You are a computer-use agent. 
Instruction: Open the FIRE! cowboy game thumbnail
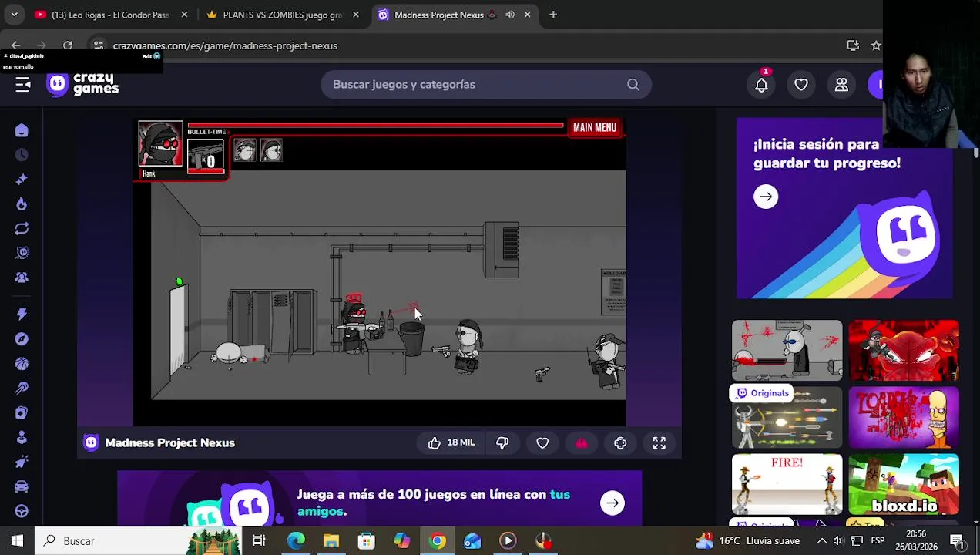pos(787,484)
